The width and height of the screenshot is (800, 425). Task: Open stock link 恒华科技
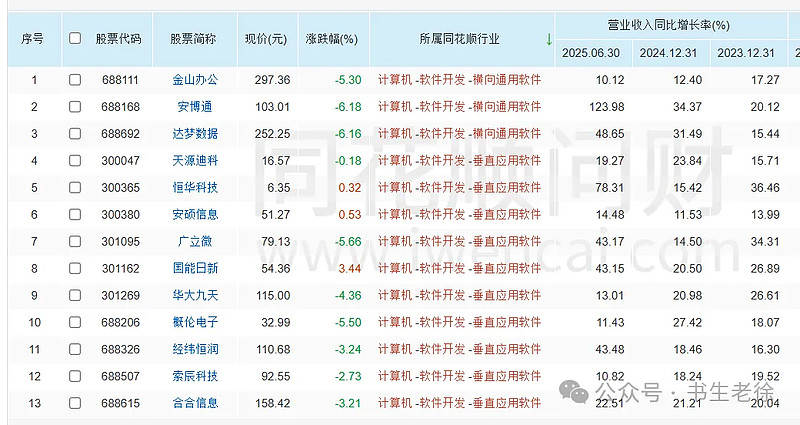(195, 187)
